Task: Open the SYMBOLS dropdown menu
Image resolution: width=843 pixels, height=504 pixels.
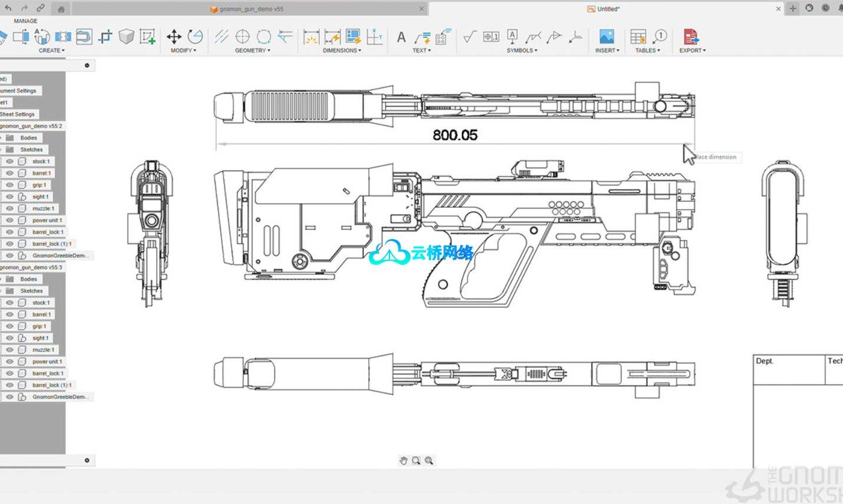Action: pyautogui.click(x=522, y=51)
